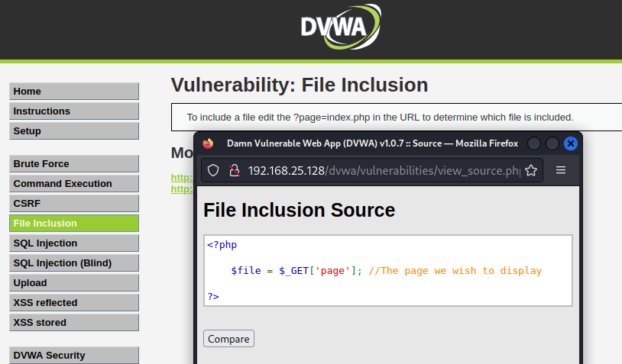
Task: Click the Firefox icon in popup title bar
Action: coord(208,143)
